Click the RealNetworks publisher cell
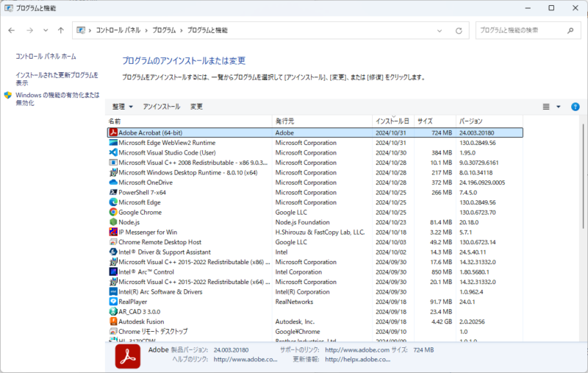This screenshot has height=373, width=588. (294, 302)
